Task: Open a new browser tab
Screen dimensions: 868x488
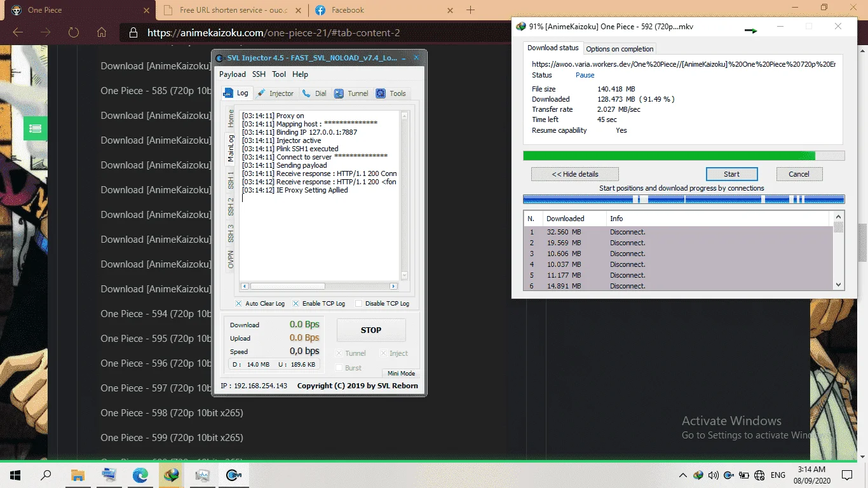Action: tap(471, 10)
